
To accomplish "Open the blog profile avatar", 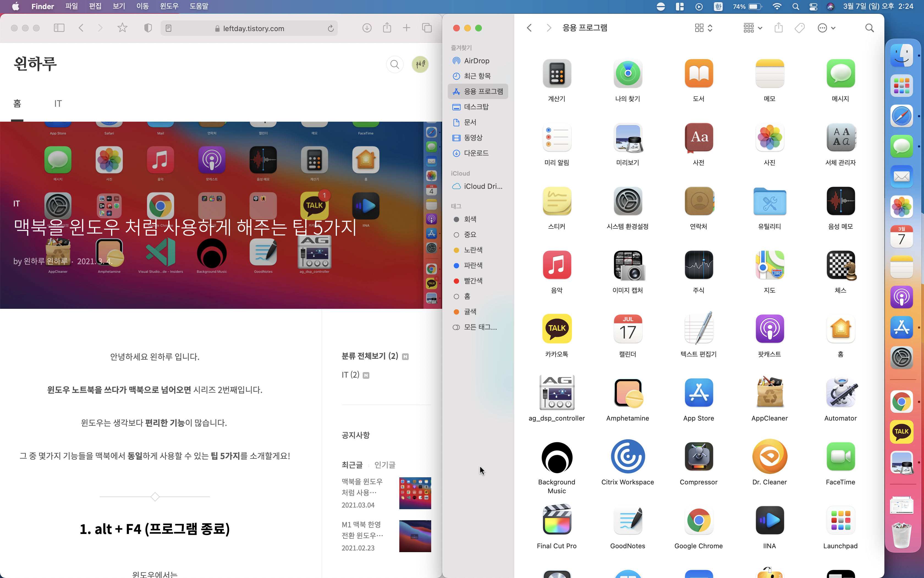I will click(x=420, y=64).
